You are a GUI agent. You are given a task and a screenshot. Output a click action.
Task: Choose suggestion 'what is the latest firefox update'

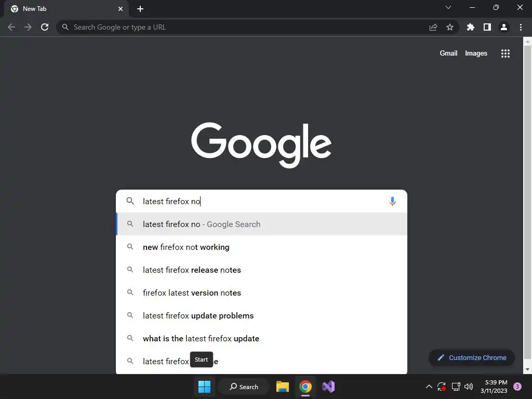point(262,338)
